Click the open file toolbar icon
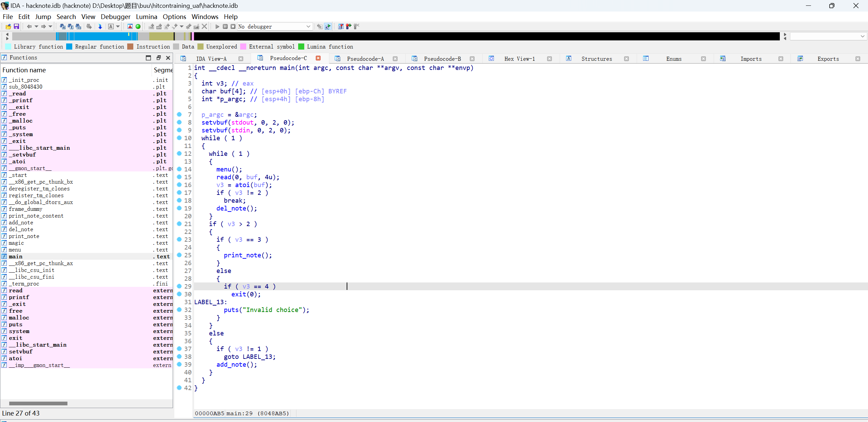This screenshot has height=422, width=868. [x=8, y=26]
